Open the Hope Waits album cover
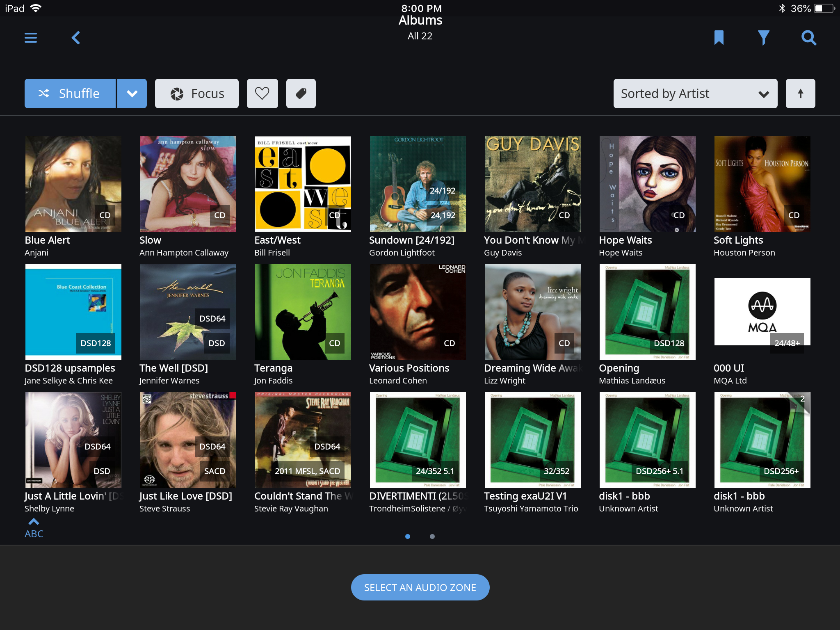Viewport: 840px width, 630px height. pos(648,184)
